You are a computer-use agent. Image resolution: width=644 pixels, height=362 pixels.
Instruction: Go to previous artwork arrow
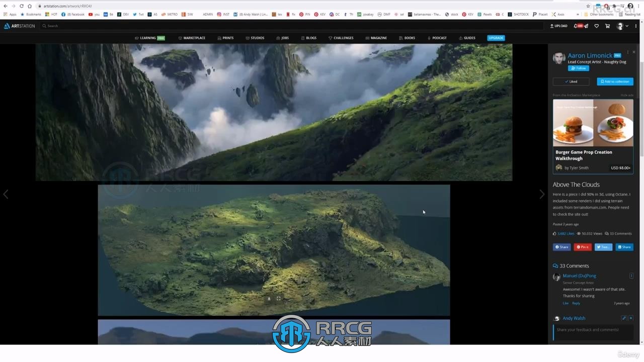(x=6, y=195)
